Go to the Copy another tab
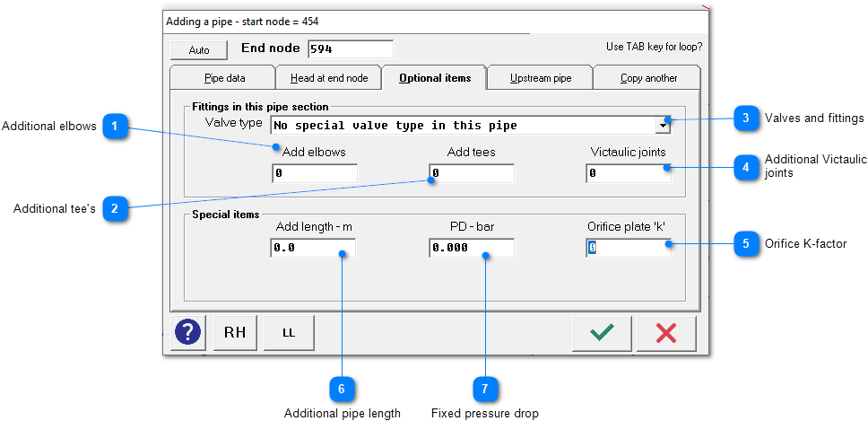 (x=648, y=78)
